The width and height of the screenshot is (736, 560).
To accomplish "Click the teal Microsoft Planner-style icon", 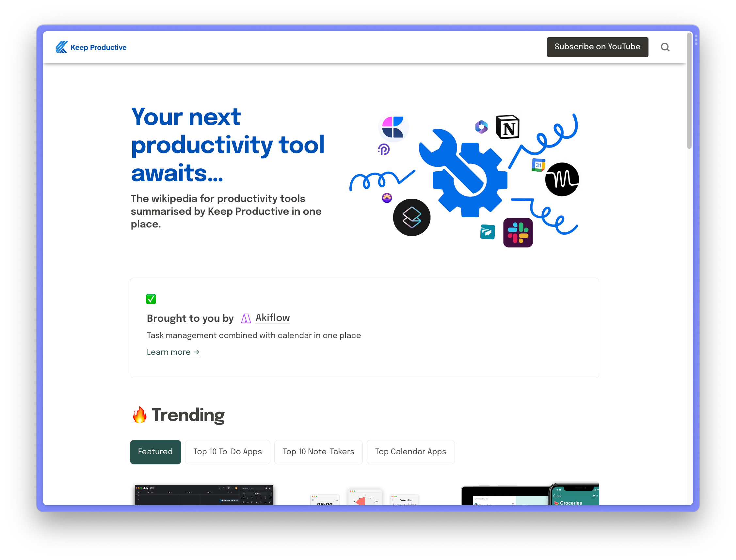I will pos(487,232).
